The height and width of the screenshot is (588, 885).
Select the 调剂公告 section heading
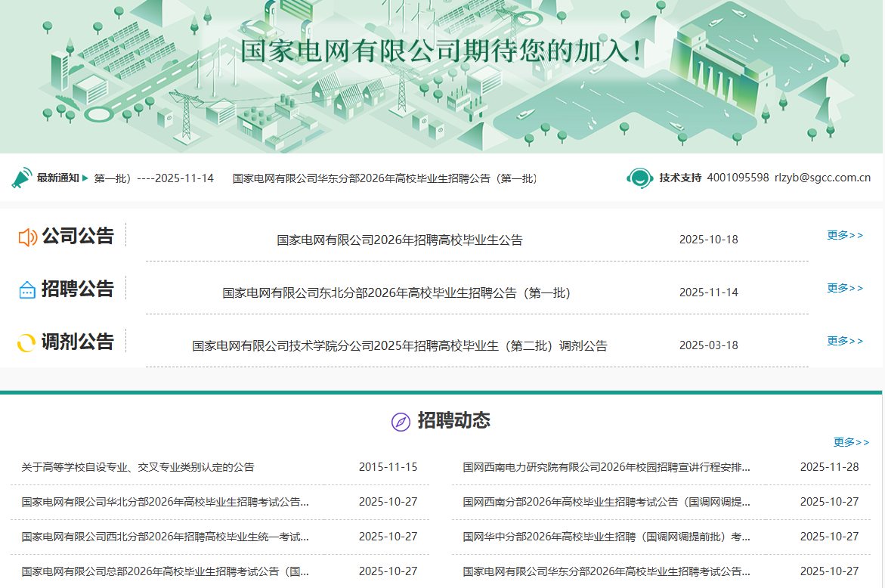pos(77,342)
